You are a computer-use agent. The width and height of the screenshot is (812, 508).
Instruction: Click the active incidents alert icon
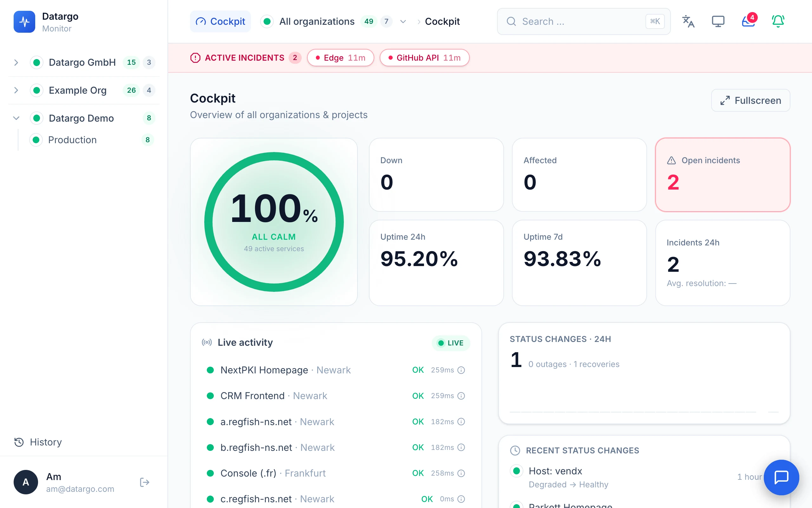[x=195, y=58]
